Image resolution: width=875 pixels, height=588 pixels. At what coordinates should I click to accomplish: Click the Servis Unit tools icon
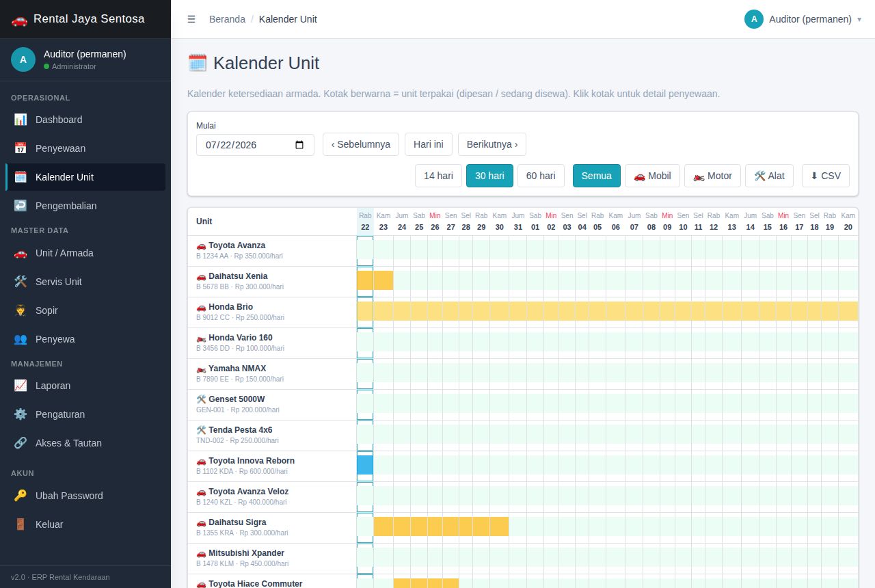pyautogui.click(x=21, y=282)
